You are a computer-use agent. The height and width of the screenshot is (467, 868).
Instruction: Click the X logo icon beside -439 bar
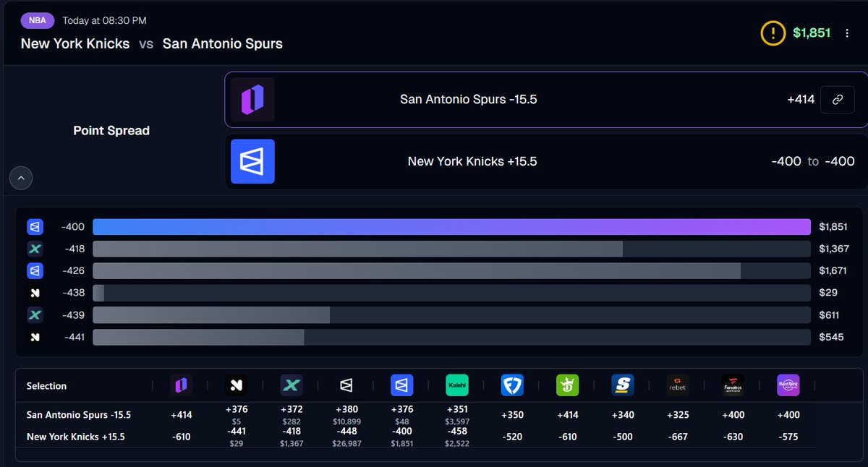pos(35,315)
